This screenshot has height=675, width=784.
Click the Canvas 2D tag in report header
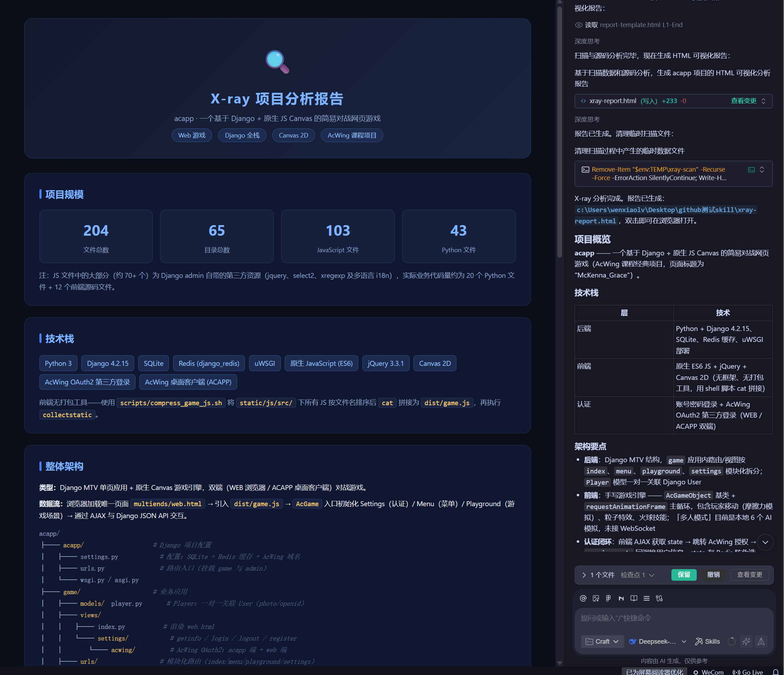click(x=293, y=135)
